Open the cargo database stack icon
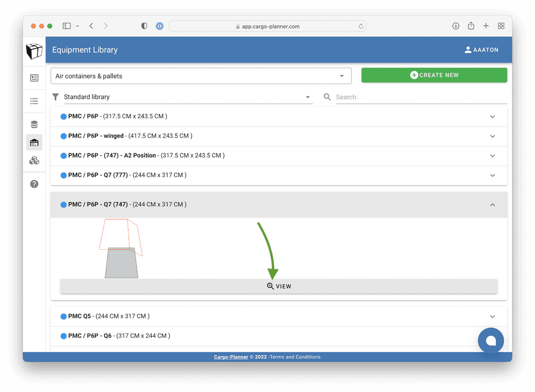The height and width of the screenshot is (392, 535). 34,124
